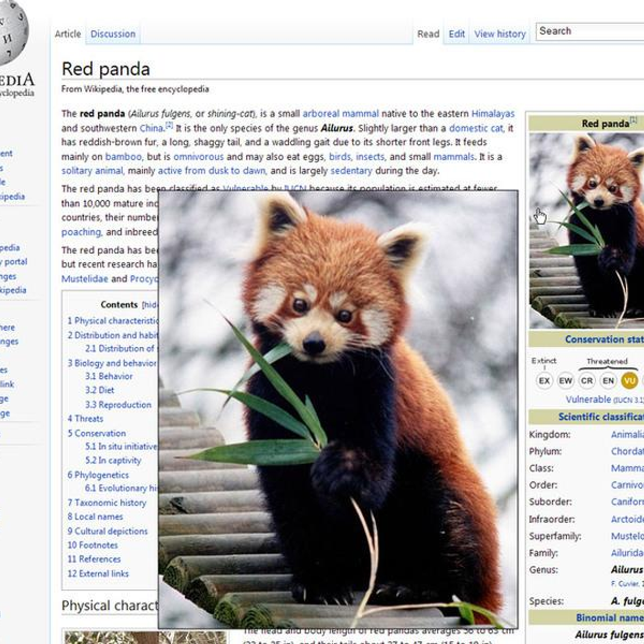This screenshot has height=644, width=644.
Task: Hide the Contents table toggle
Action: click(150, 305)
